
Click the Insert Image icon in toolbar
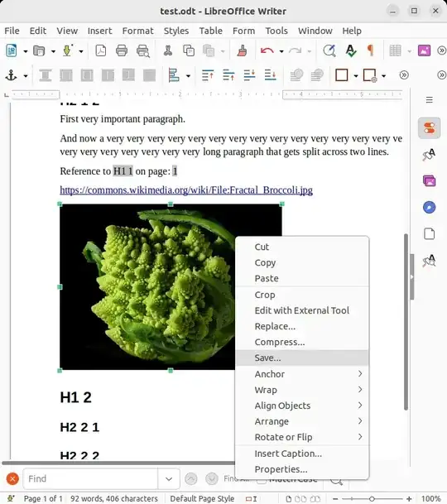[424, 50]
